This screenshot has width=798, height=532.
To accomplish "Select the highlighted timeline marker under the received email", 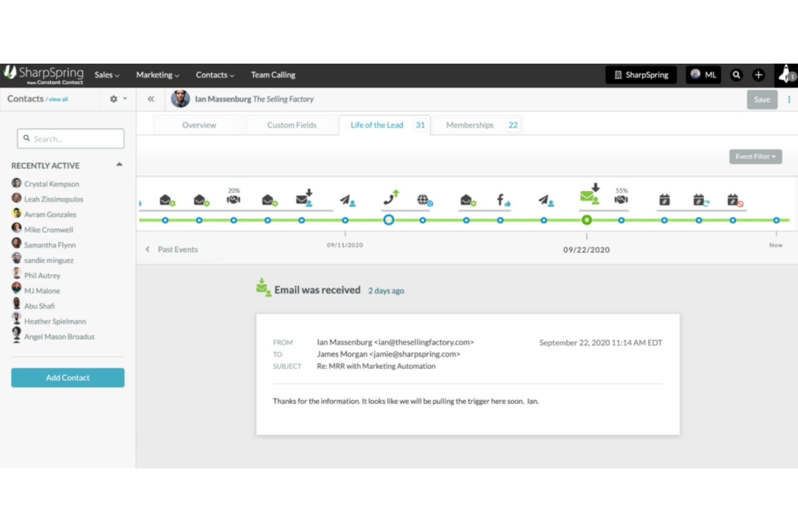I will point(587,220).
